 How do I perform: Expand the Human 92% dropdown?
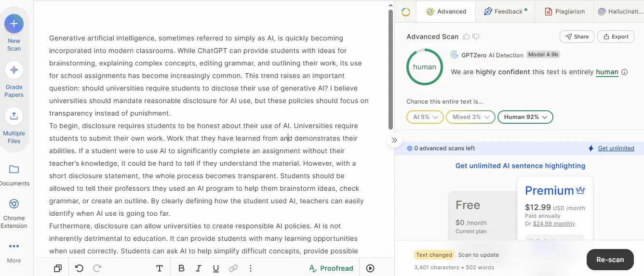click(x=525, y=117)
